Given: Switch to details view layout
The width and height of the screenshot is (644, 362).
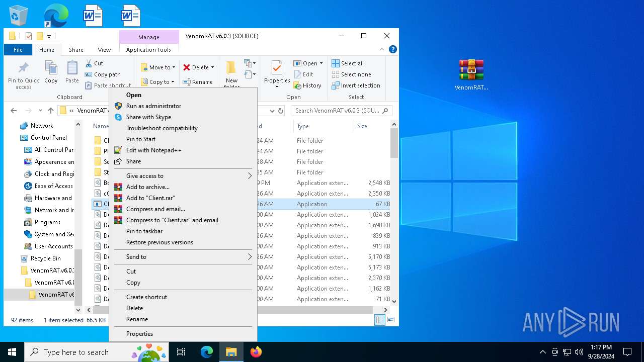Looking at the screenshot, I should tap(380, 320).
